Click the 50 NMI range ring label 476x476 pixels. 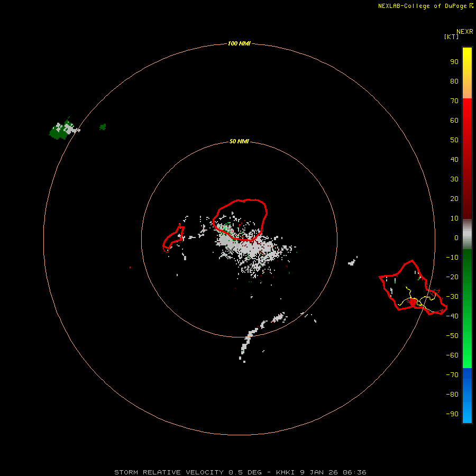239,141
